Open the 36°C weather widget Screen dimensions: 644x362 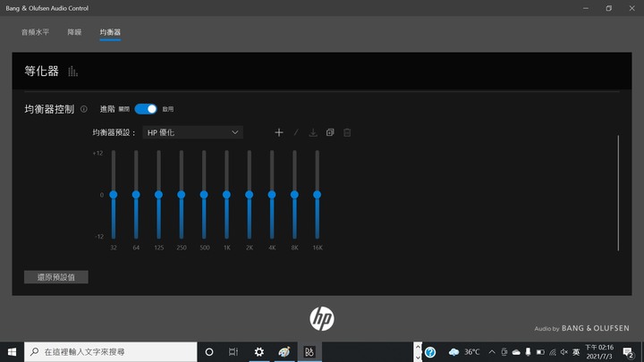click(464, 352)
